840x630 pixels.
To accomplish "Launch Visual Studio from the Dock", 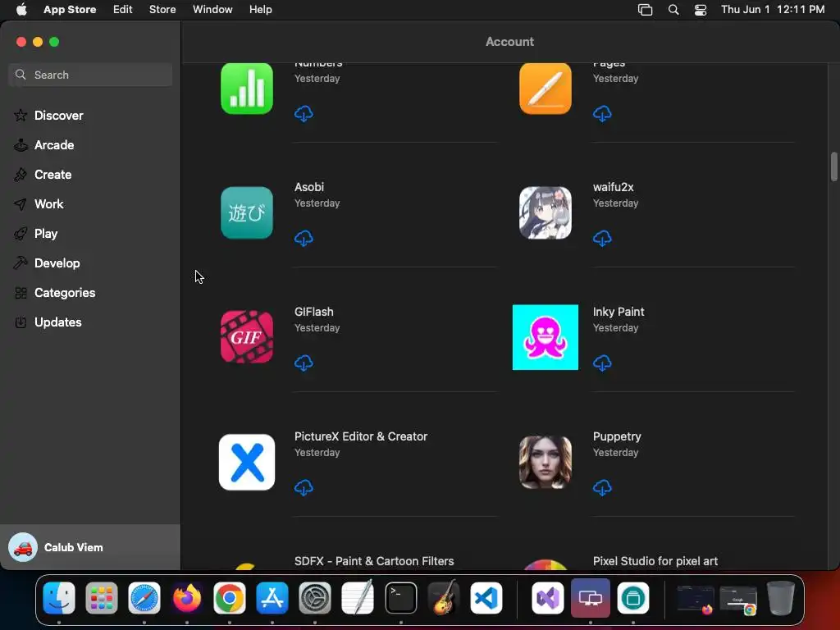I will 547,598.
